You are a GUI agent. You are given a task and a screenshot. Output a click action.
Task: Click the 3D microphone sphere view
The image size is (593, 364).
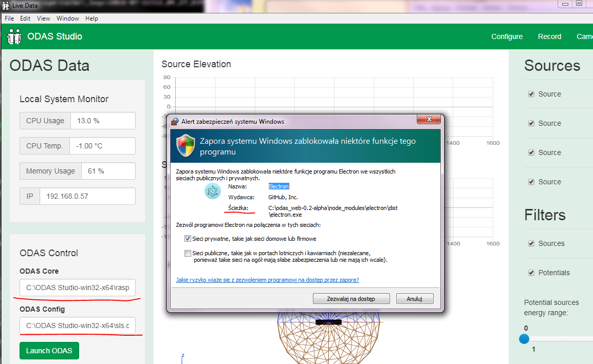coord(328,337)
